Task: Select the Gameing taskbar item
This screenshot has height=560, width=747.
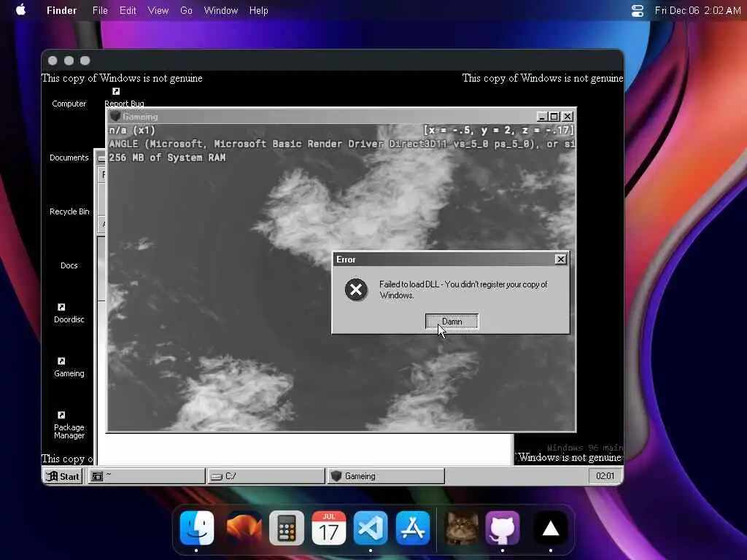Action: pos(385,476)
